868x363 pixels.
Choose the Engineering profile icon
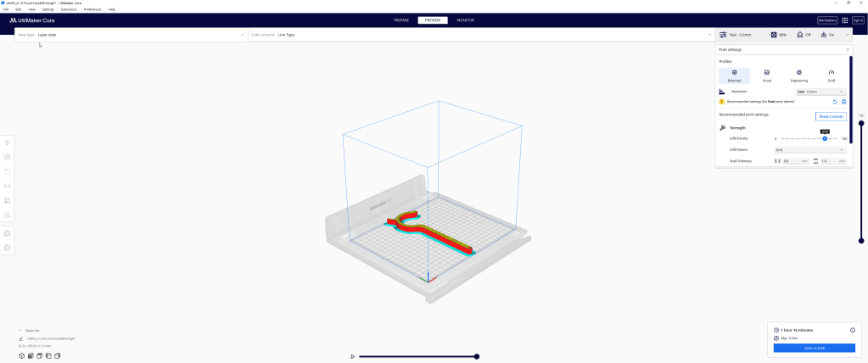(798, 73)
